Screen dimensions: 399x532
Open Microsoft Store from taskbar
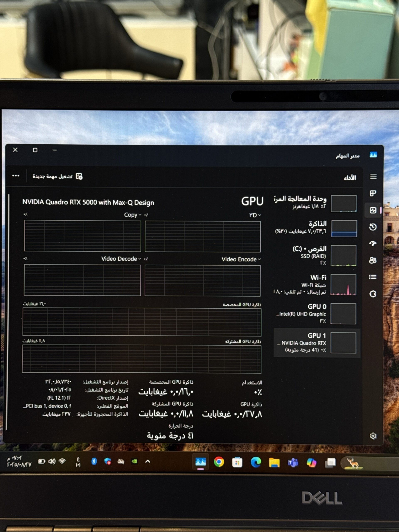[x=237, y=462]
